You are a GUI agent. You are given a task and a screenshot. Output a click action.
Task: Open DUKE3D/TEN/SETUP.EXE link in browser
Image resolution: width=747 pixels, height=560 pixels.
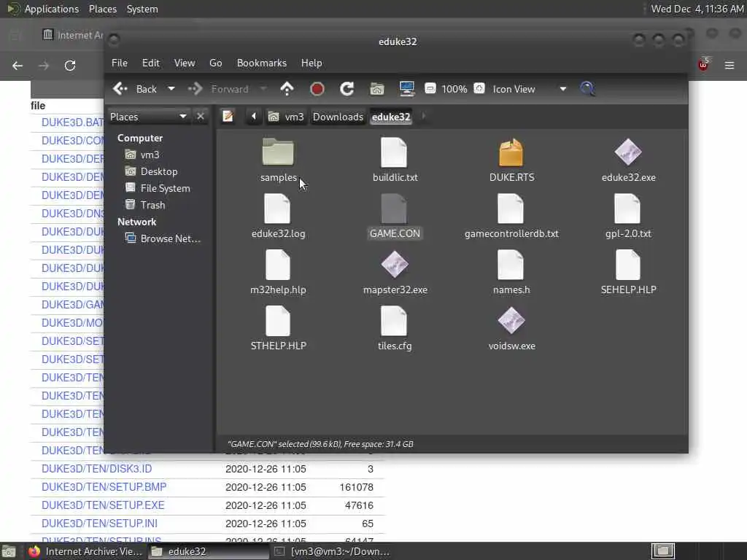click(x=103, y=505)
